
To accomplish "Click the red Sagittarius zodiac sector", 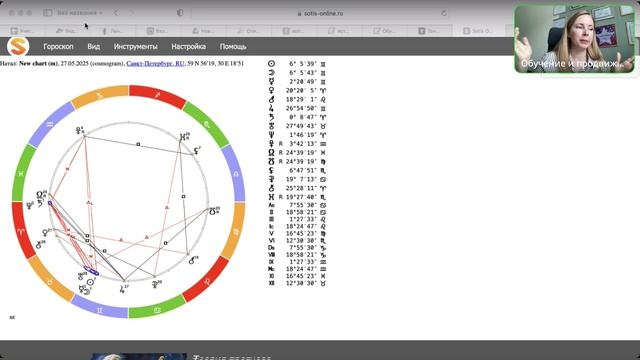I will (x=157, y=95).
